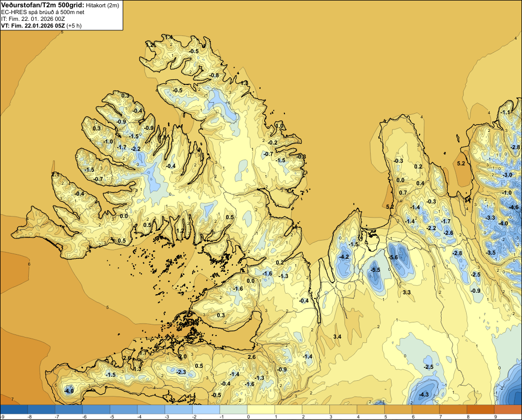Click the '-3.3' temperature label
Viewport: 522px width, 420px height.
click(x=490, y=218)
